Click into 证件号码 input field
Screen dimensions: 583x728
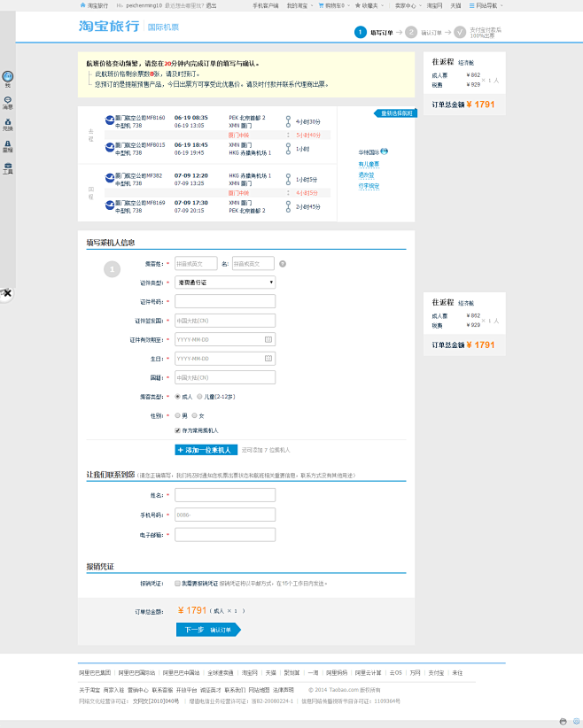pyautogui.click(x=225, y=301)
